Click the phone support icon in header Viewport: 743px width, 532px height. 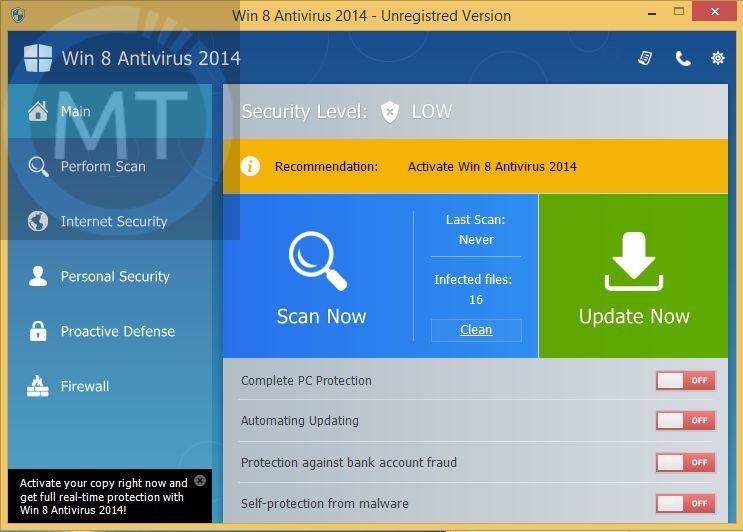(x=683, y=59)
